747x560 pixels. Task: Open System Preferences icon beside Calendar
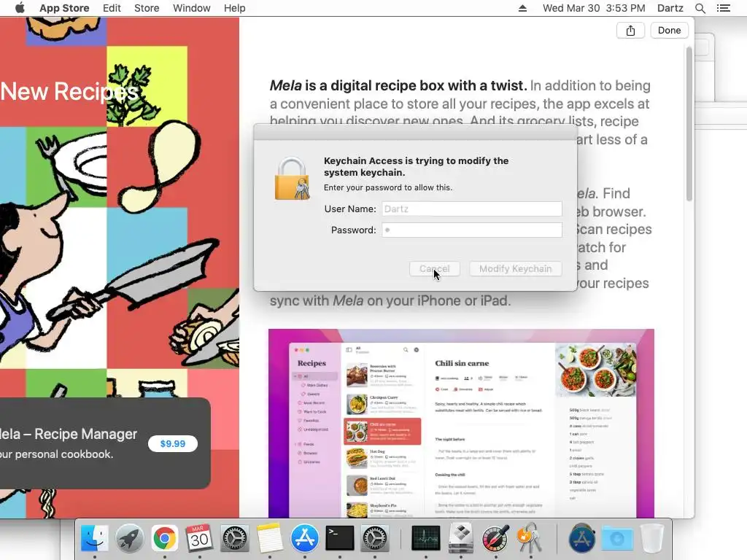(x=234, y=538)
